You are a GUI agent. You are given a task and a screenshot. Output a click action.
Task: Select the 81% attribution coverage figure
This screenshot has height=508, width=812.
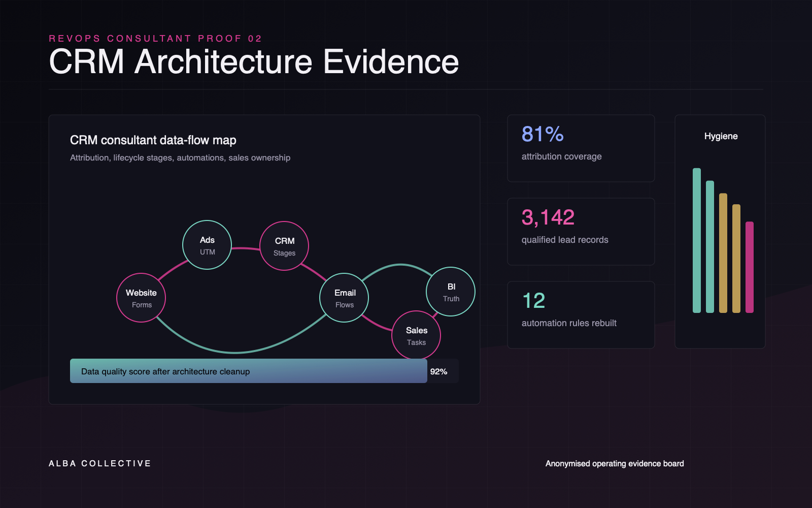tap(543, 134)
